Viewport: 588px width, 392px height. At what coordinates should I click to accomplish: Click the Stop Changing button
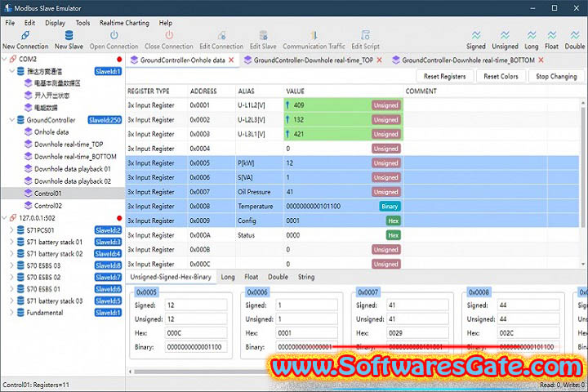(556, 76)
